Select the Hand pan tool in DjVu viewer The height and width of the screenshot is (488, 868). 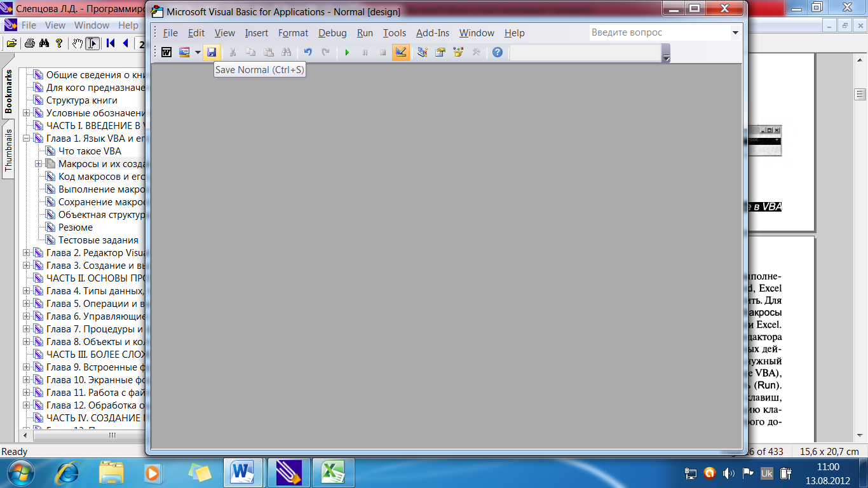(x=78, y=43)
